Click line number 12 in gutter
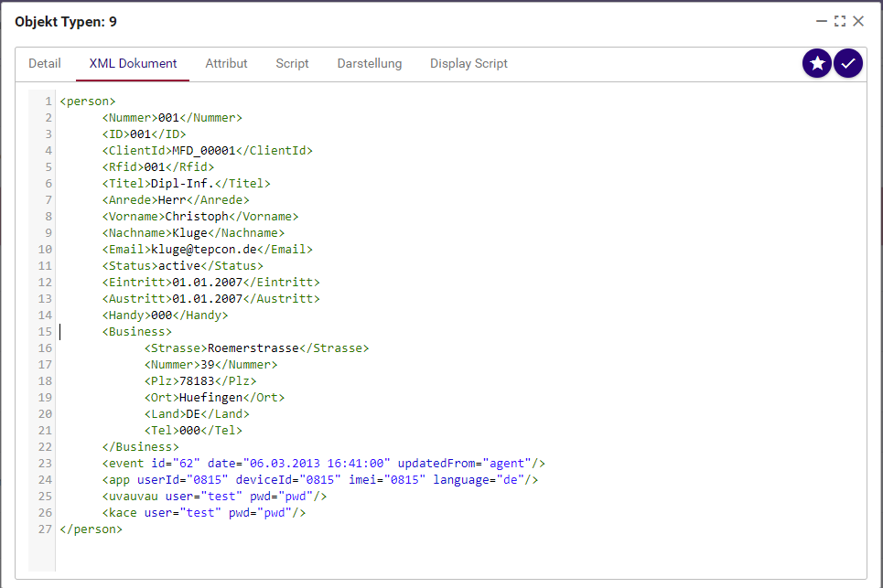Image resolution: width=883 pixels, height=588 pixels. pyautogui.click(x=45, y=283)
